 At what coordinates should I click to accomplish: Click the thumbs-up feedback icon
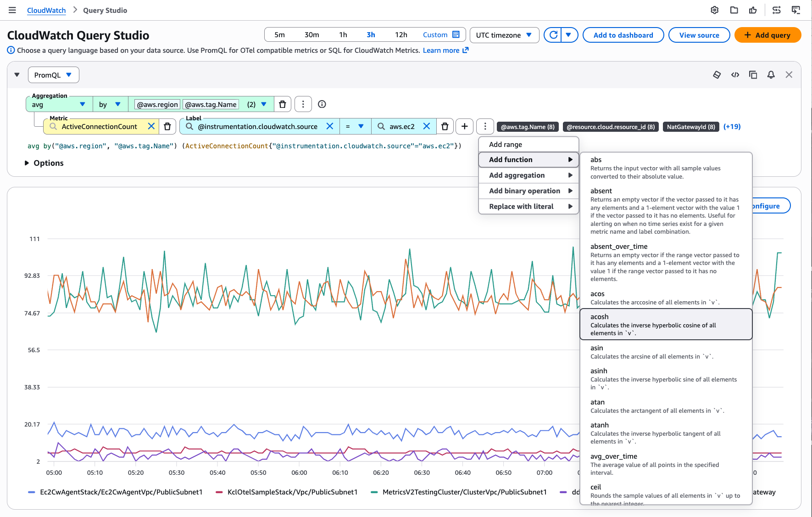tap(753, 10)
